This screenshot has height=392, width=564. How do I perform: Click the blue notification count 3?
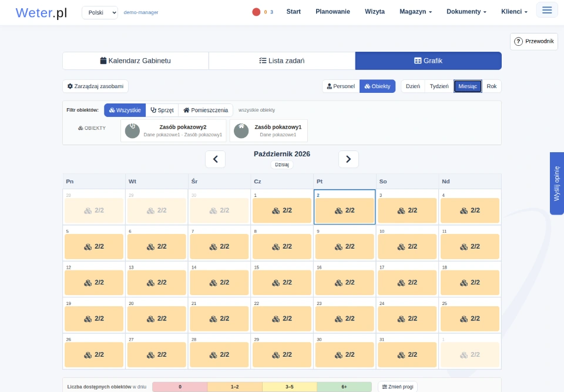click(271, 12)
